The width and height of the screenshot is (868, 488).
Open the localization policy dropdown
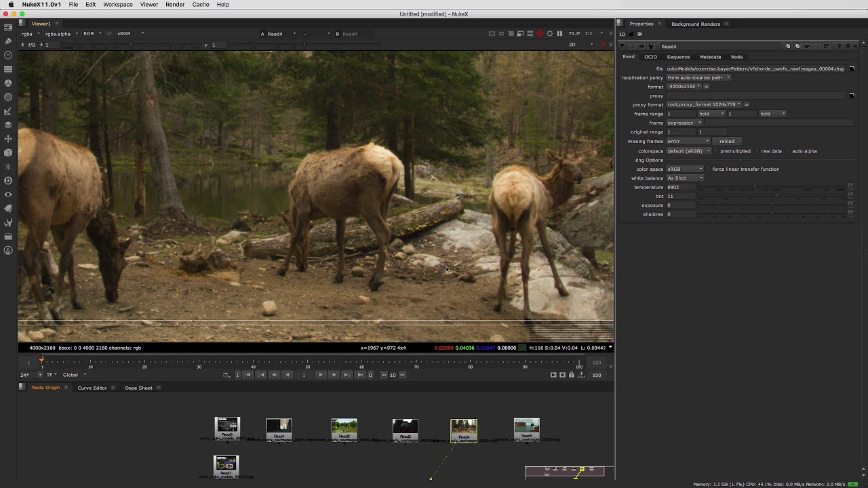pyautogui.click(x=698, y=78)
